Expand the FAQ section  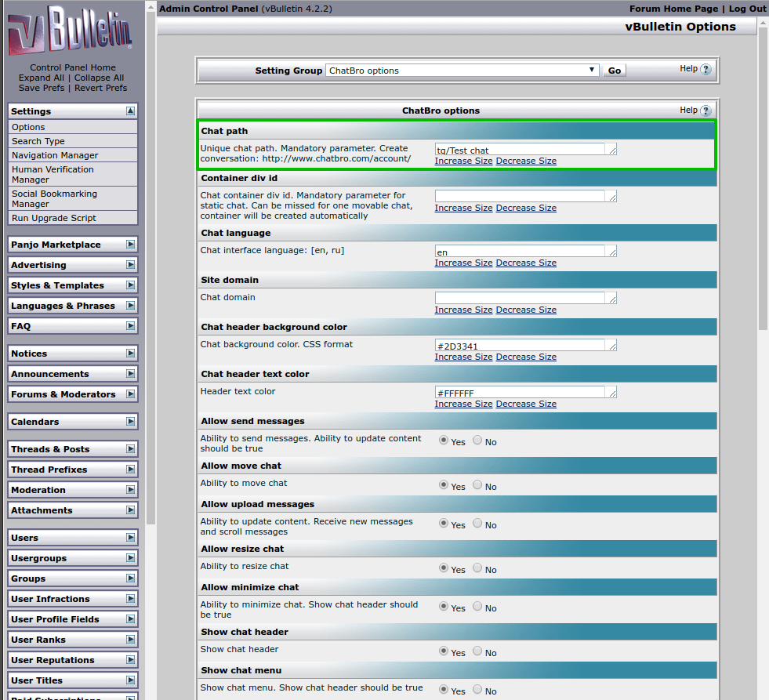coord(130,326)
